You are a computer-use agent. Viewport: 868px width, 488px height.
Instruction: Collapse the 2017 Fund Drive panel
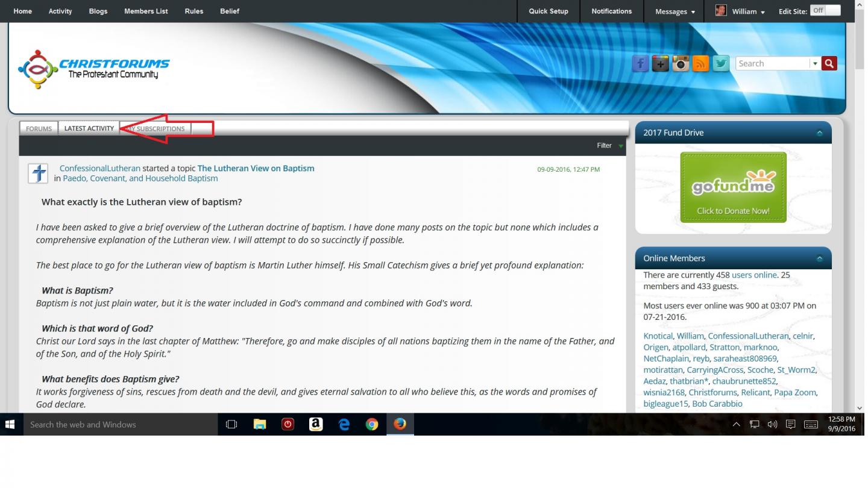tap(819, 133)
